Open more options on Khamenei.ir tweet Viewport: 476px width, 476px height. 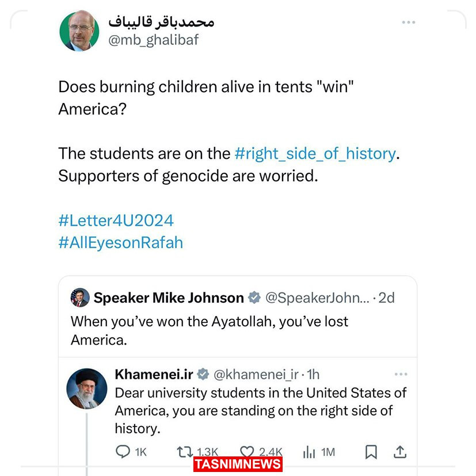[x=401, y=374]
